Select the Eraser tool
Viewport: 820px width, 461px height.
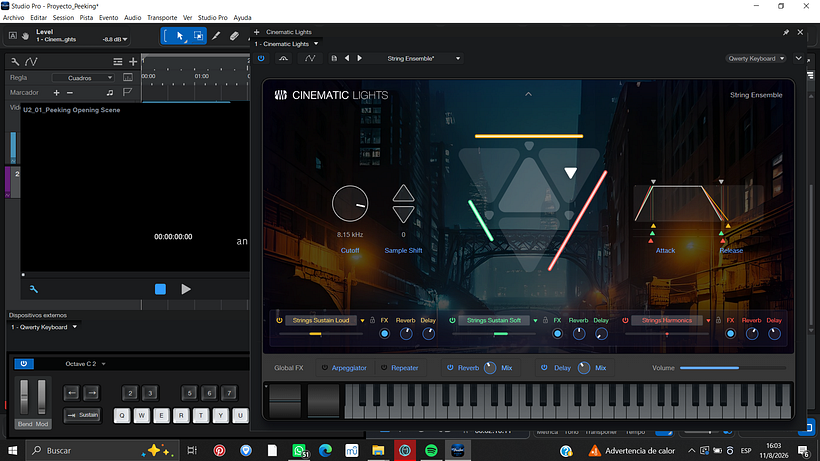point(234,36)
